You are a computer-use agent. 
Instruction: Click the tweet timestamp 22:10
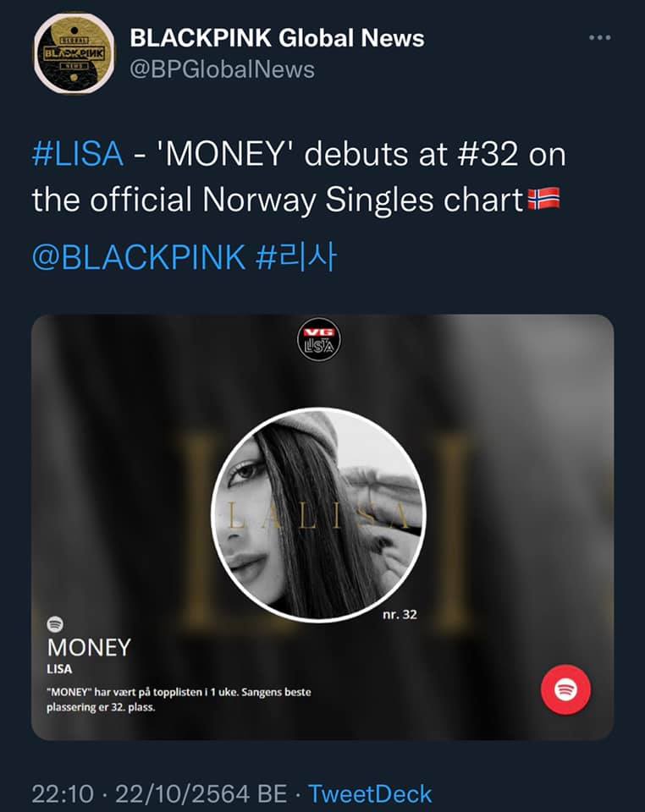coord(63,794)
